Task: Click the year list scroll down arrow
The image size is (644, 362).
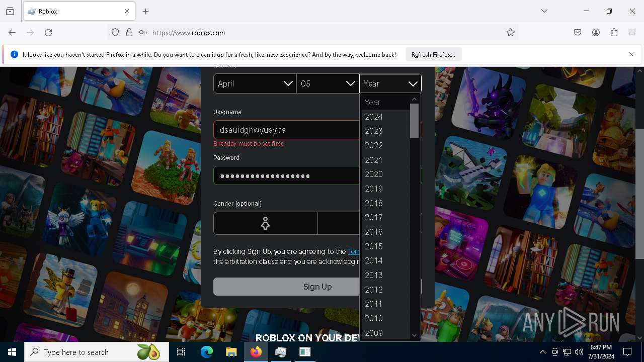Action: [x=415, y=335]
